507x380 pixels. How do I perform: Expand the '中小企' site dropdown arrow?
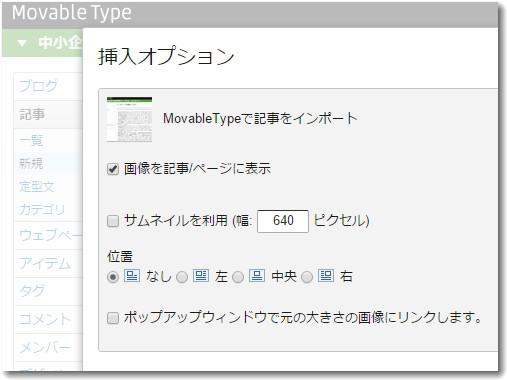pos(22,43)
